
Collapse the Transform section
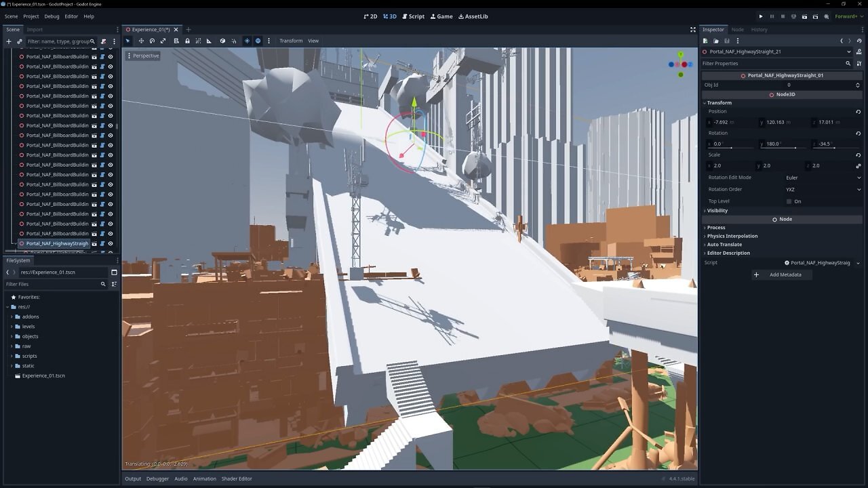[719, 103]
